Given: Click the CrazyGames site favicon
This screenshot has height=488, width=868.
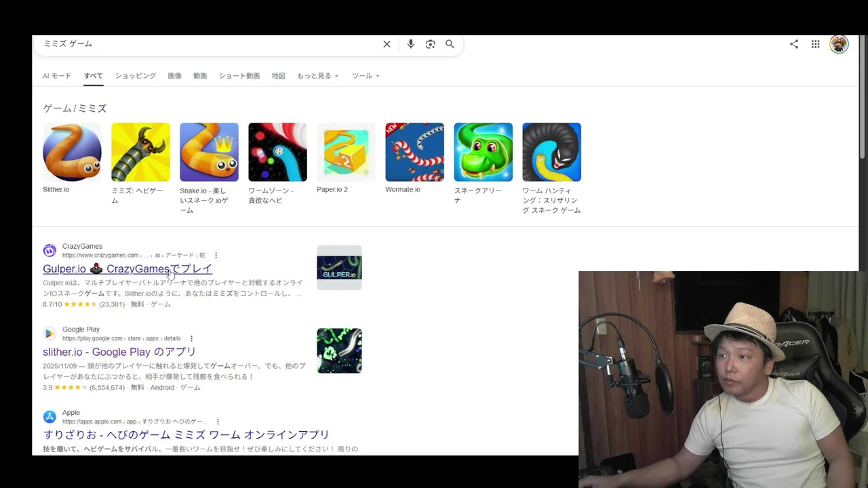Looking at the screenshot, I should click(x=50, y=251).
